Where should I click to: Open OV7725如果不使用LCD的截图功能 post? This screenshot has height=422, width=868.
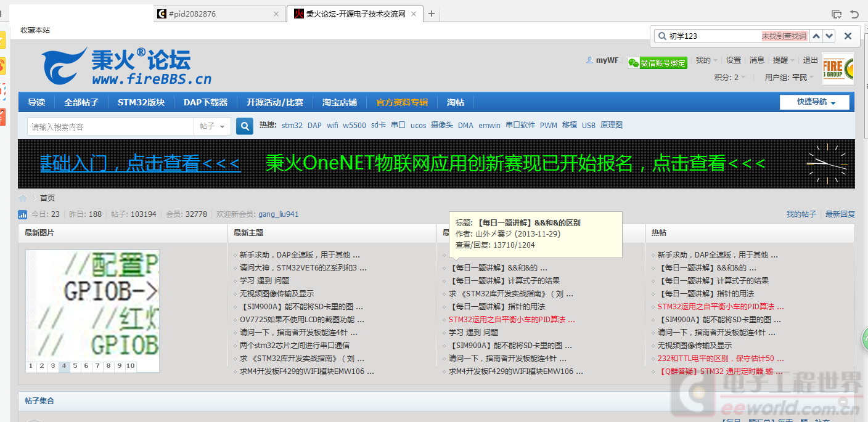[x=302, y=320]
